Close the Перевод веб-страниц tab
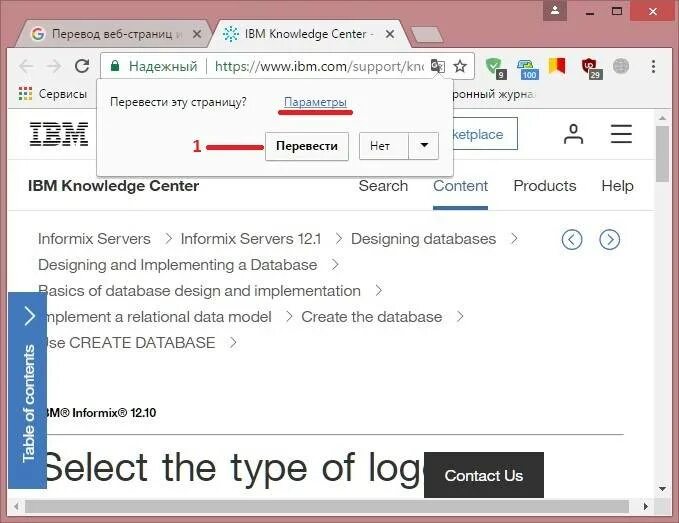Screen dimensions: 679x523 [x=197, y=34]
